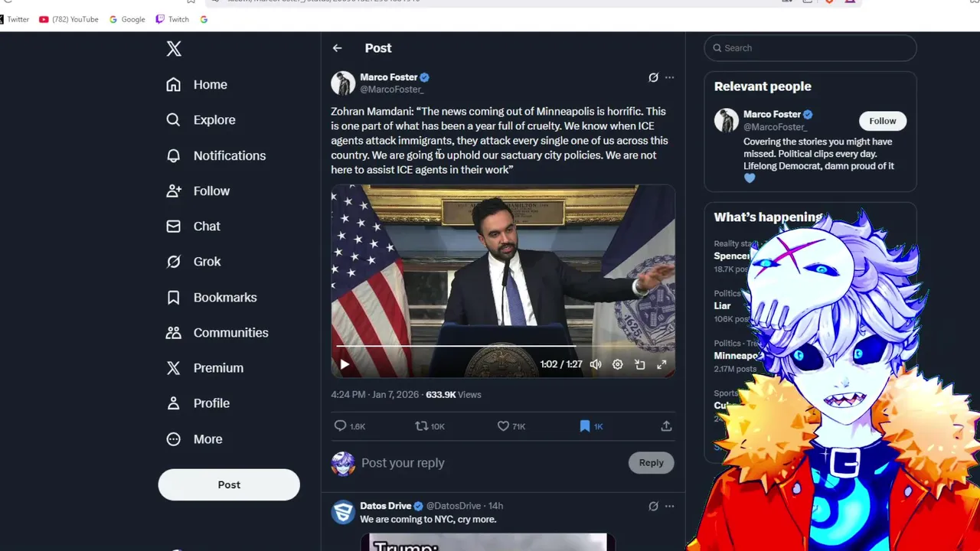Image resolution: width=980 pixels, height=551 pixels.
Task: Click the Reply button
Action: (x=652, y=463)
